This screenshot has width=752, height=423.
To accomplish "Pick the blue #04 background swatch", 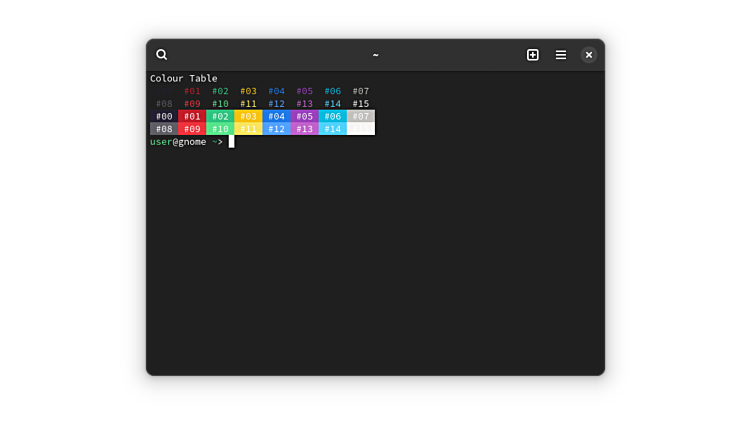I will [276, 116].
